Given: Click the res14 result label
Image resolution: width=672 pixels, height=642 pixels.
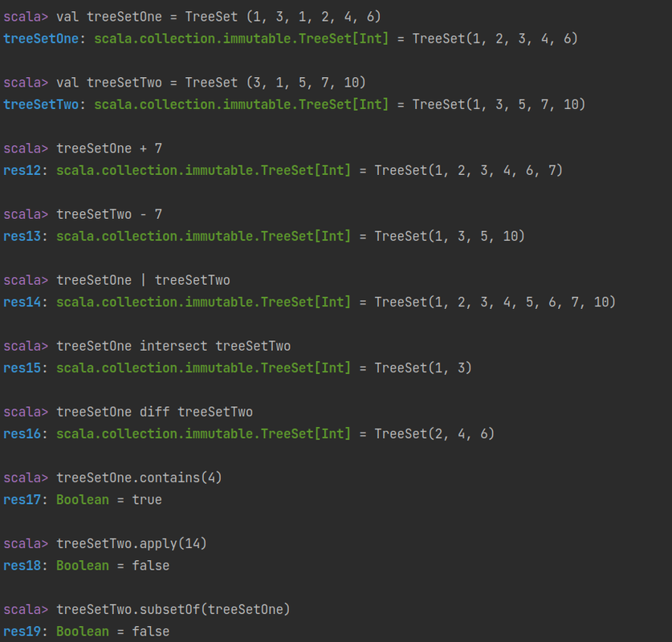Looking at the screenshot, I should (22, 303).
